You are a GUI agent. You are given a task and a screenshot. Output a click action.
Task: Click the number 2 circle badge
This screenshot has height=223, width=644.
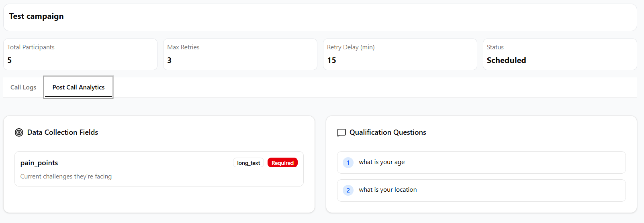tap(348, 190)
